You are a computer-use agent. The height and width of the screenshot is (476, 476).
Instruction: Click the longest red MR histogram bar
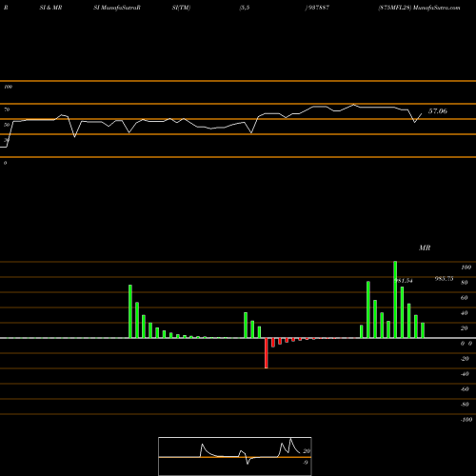tap(267, 353)
